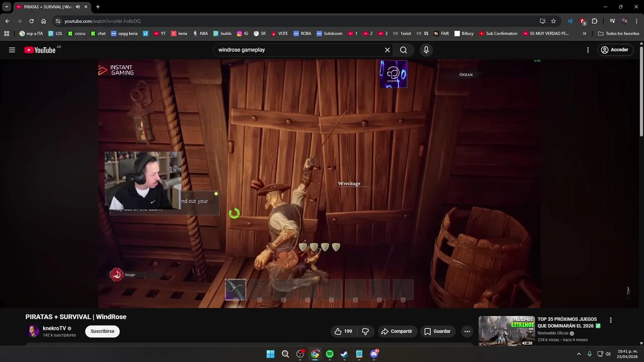The width and height of the screenshot is (644, 362).
Task: Run search with magnifier button
Action: point(404,50)
